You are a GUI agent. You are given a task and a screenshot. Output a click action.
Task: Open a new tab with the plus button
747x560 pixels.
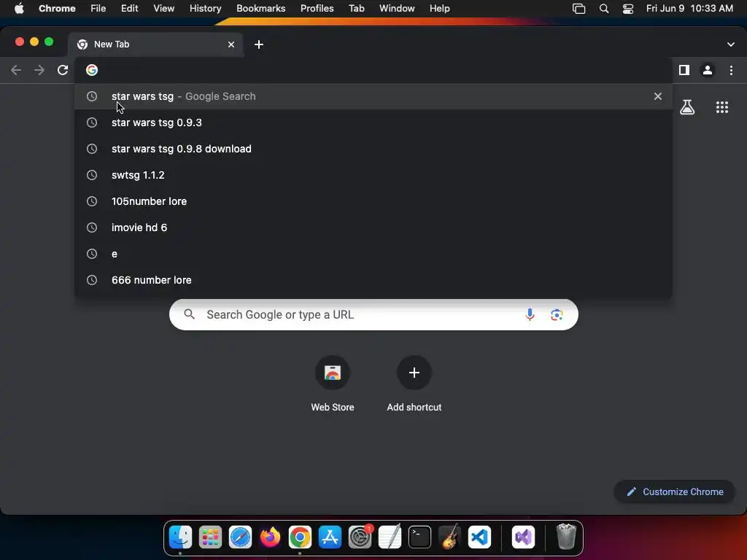[259, 44]
